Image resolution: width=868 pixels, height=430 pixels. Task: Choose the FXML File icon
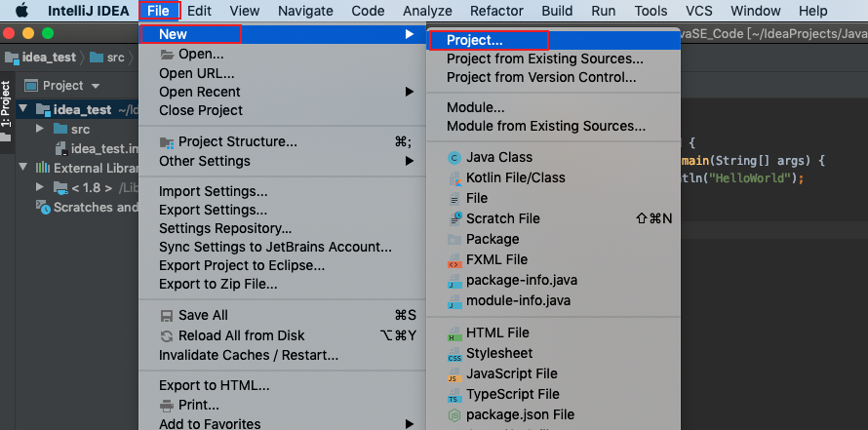pyautogui.click(x=454, y=260)
